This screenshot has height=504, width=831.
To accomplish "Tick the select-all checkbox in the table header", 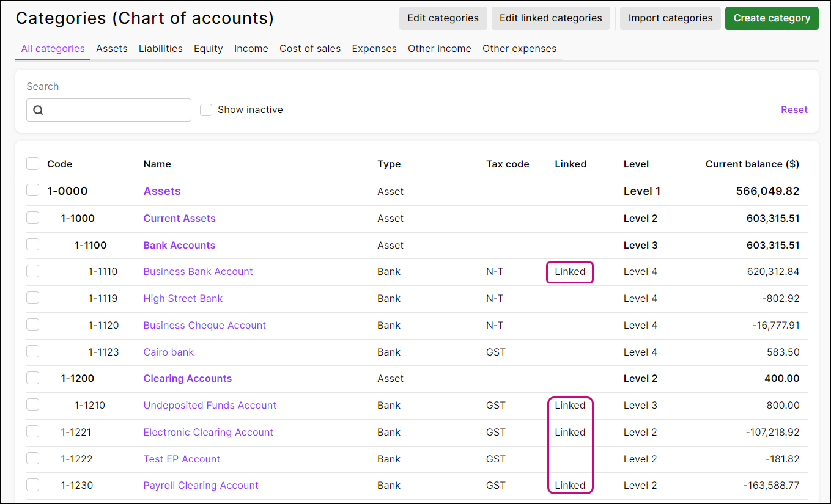I will click(x=32, y=163).
